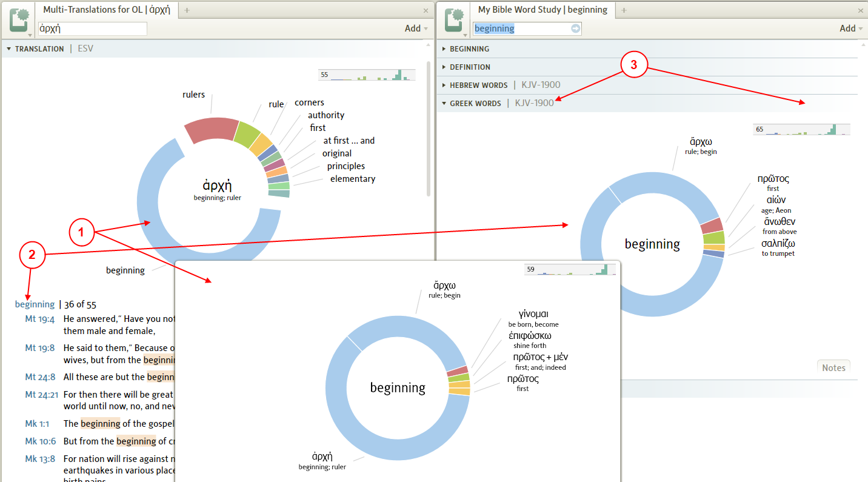Click the 'at first ... and' chart label
This screenshot has height=482, width=868.
[349, 141]
